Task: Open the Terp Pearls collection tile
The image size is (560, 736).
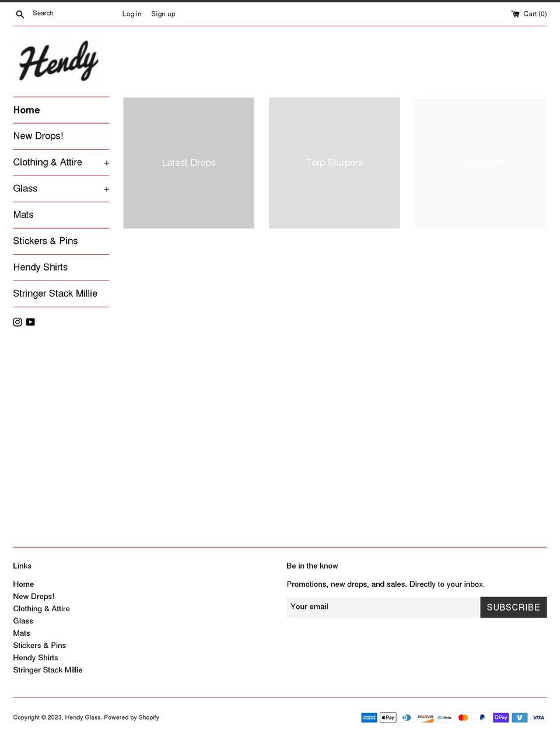Action: (x=480, y=163)
